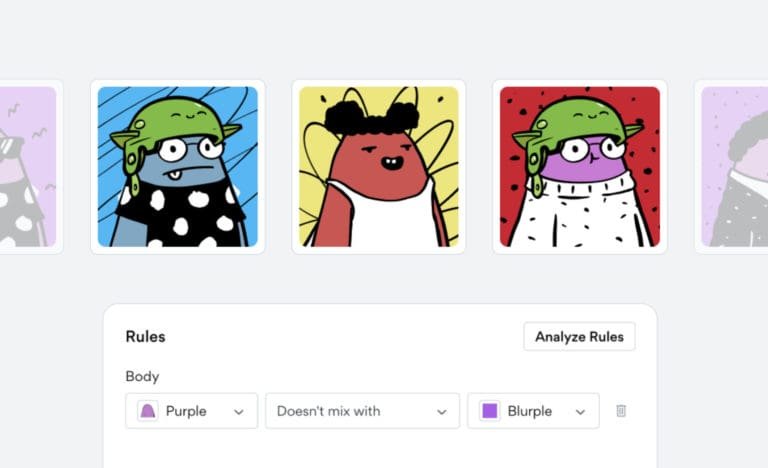Viewport: 768px width, 468px height.
Task: Click the faded avatar at far left
Action: coord(28,167)
